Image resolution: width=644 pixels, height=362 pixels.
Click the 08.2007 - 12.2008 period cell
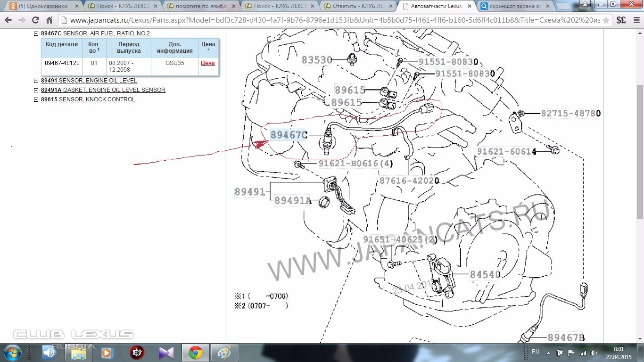[128, 66]
